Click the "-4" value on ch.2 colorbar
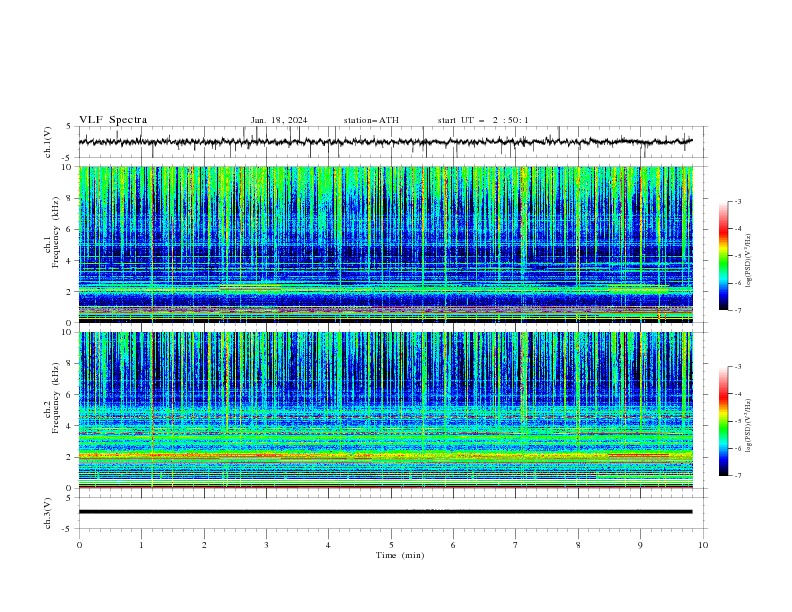The width and height of the screenshot is (792, 612). (x=737, y=394)
